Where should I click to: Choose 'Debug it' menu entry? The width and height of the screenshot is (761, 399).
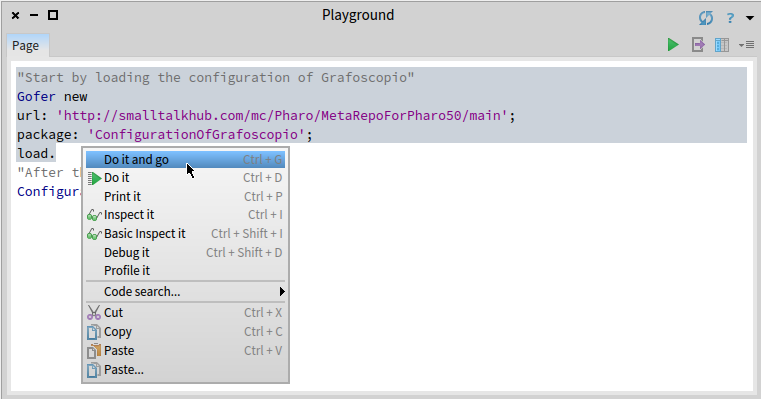(185, 252)
